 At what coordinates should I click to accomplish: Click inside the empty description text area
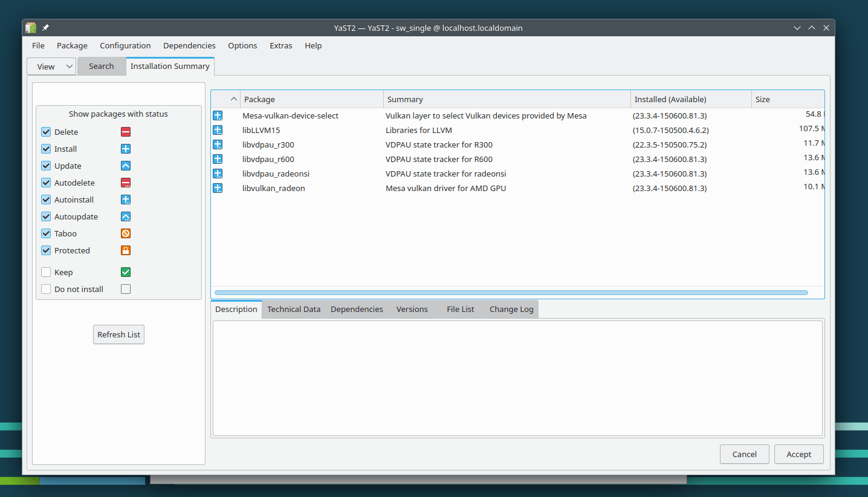click(517, 378)
